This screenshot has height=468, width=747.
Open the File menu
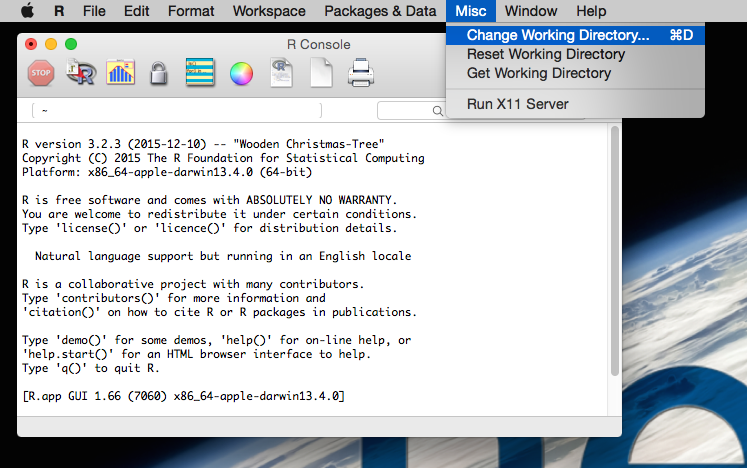94,10
